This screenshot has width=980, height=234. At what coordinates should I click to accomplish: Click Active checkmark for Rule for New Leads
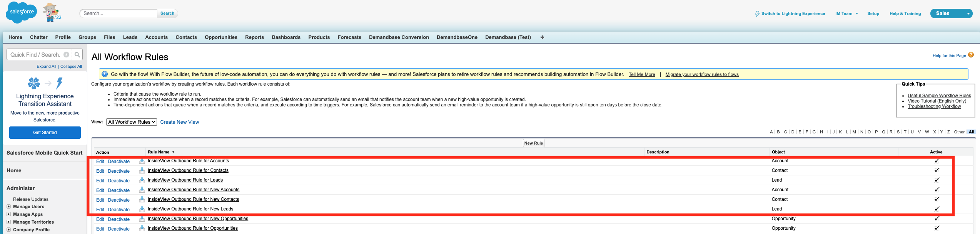click(x=937, y=209)
